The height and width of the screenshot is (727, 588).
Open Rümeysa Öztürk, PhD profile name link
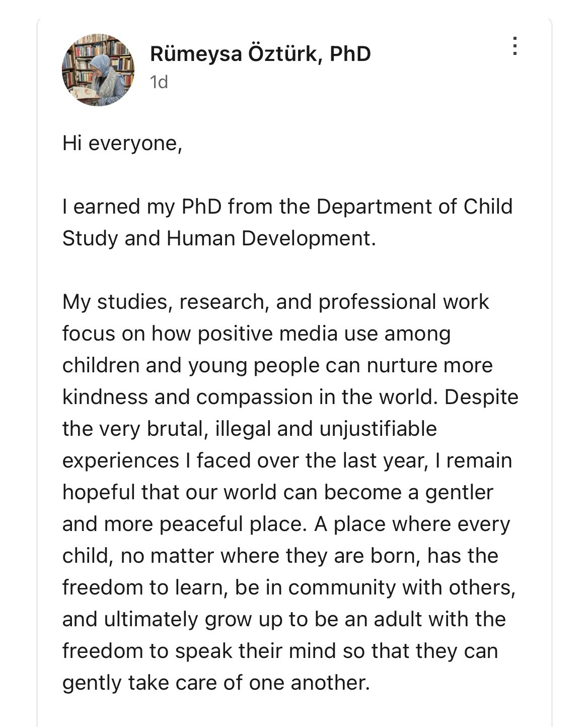coord(260,54)
